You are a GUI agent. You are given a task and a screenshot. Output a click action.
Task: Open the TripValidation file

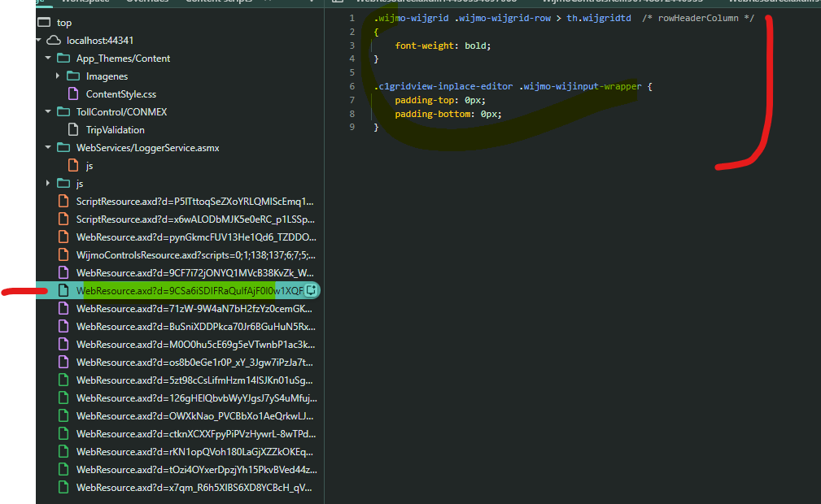click(116, 130)
